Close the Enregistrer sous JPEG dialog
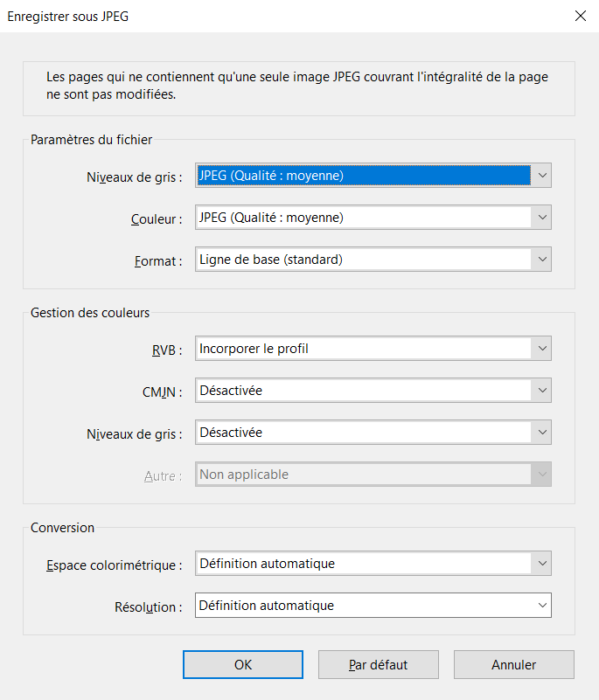 point(580,16)
